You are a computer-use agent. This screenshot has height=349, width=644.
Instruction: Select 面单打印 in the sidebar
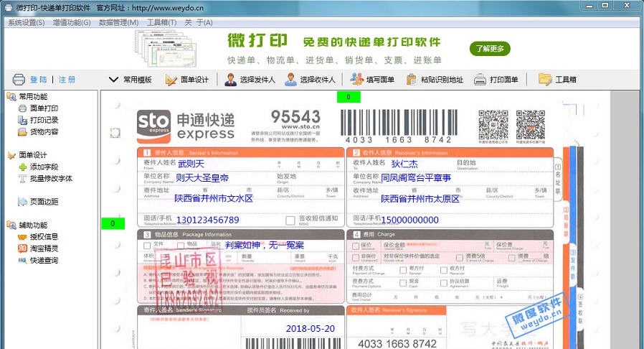[x=44, y=108]
